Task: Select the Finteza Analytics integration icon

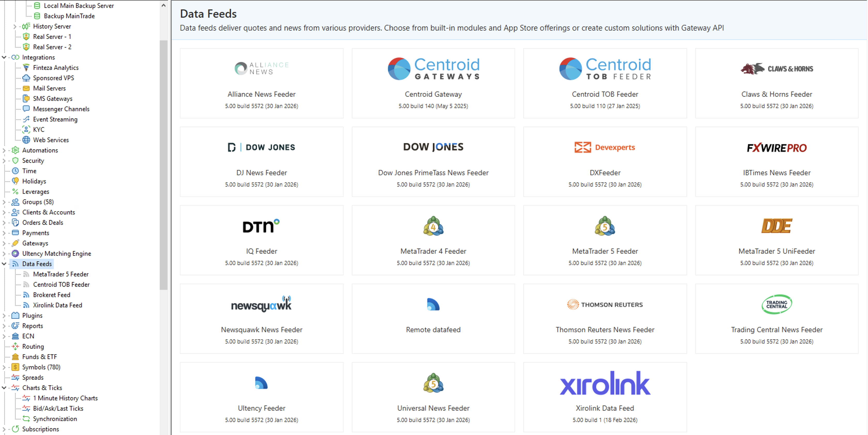Action: pyautogui.click(x=27, y=67)
